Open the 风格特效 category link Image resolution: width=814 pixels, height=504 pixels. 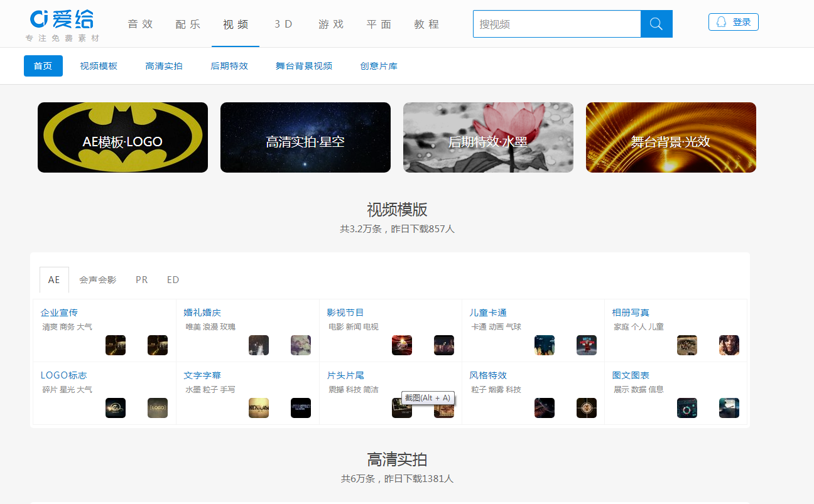tap(488, 375)
